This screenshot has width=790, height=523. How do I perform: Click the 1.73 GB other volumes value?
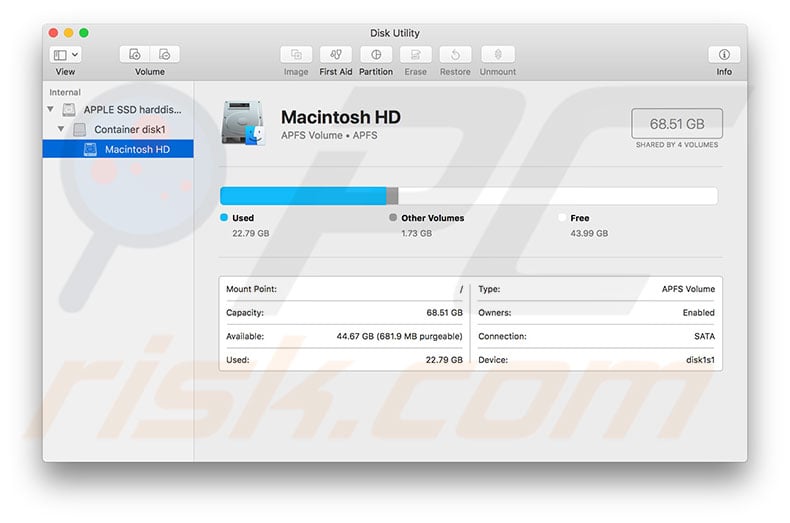point(416,233)
